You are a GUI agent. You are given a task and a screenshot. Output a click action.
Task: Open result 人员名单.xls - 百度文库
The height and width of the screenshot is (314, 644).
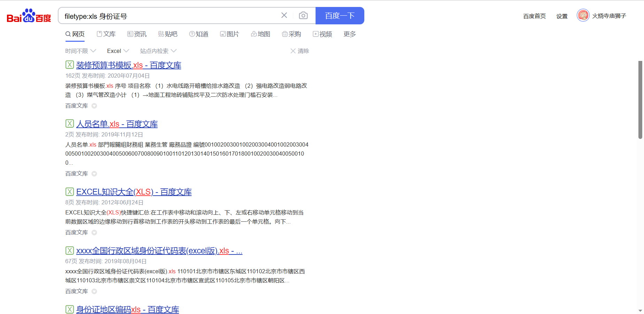point(117,124)
